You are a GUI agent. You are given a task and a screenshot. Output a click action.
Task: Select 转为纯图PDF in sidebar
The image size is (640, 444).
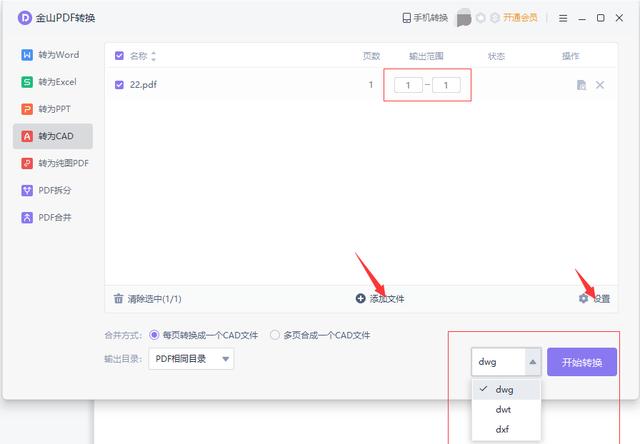click(x=55, y=163)
